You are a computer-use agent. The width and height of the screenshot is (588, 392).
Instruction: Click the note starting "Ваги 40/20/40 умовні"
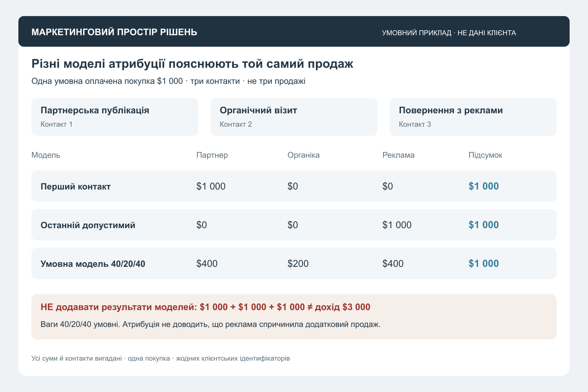point(211,325)
